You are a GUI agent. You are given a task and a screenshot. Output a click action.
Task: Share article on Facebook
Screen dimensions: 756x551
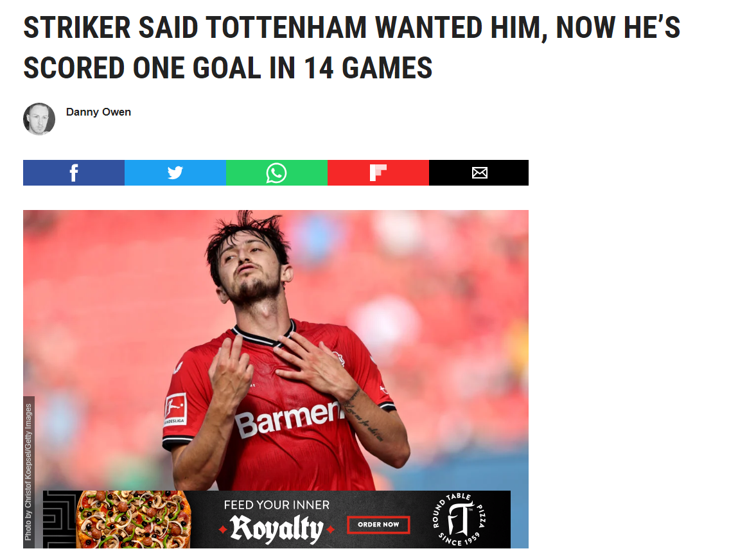pyautogui.click(x=74, y=173)
